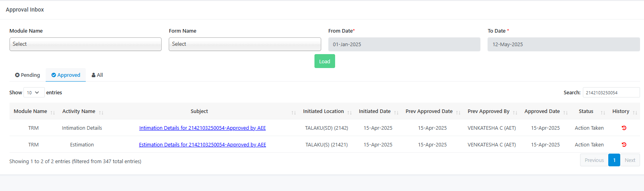Pick a From Date value
Image resolution: width=644 pixels, height=191 pixels.
[x=404, y=44]
